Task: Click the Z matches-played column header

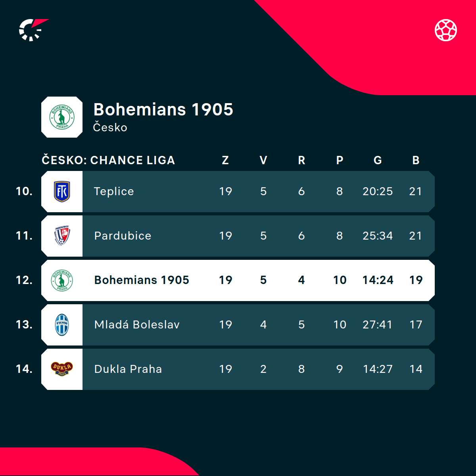Action: point(225,160)
